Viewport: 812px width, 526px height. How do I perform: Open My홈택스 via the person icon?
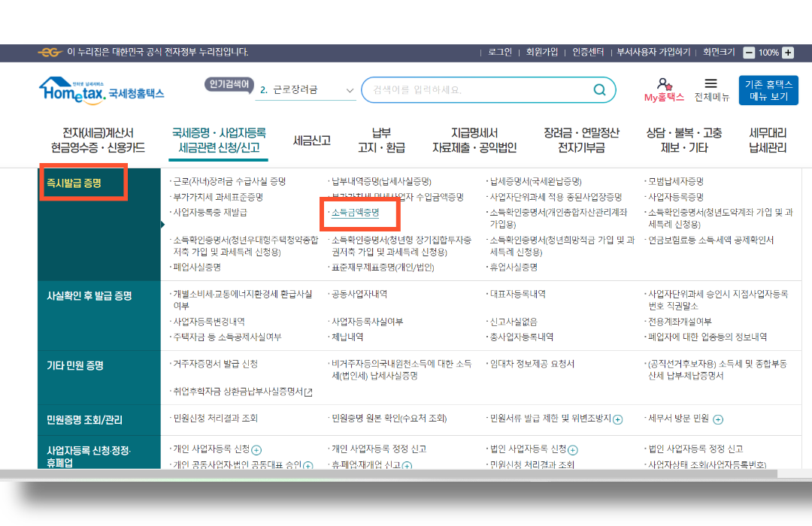pyautogui.click(x=665, y=84)
